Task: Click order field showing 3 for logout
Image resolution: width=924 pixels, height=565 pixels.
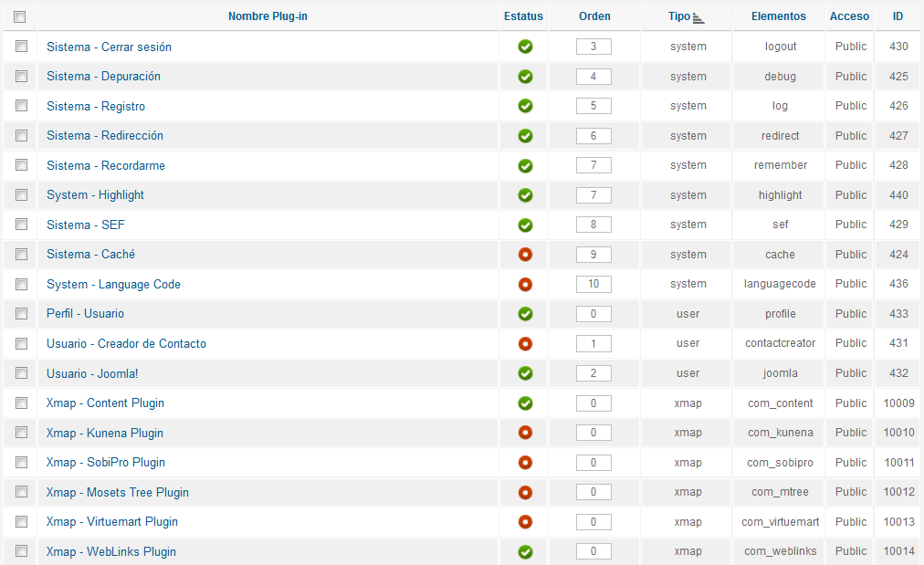Action: point(593,47)
